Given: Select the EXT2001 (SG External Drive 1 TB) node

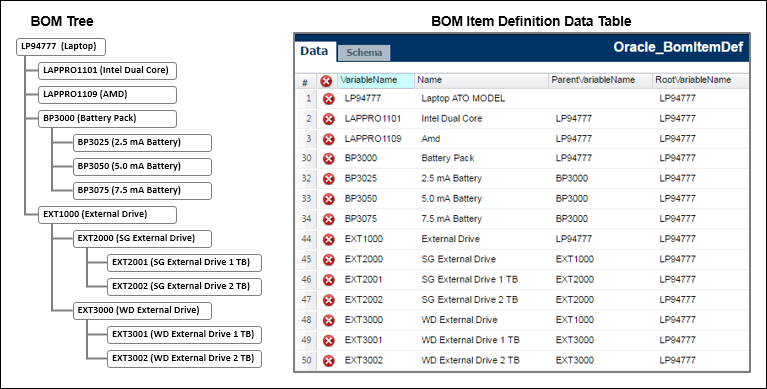Looking at the screenshot, I should pos(184,263).
